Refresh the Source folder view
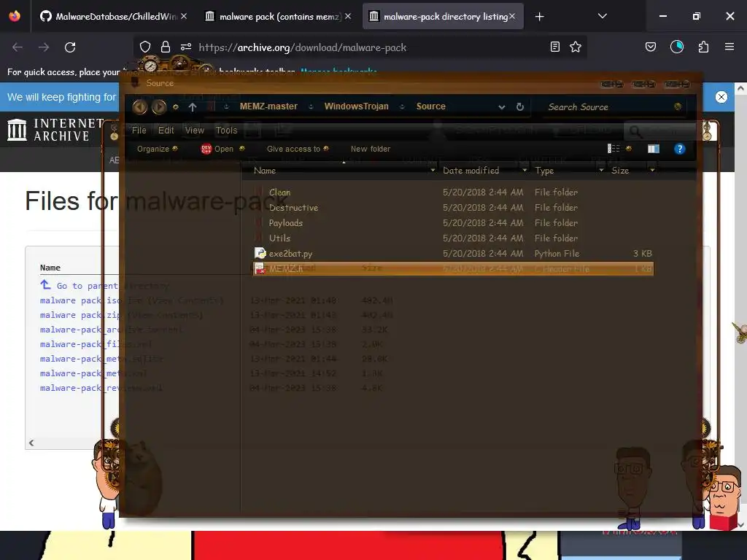747x560 pixels. click(x=519, y=106)
